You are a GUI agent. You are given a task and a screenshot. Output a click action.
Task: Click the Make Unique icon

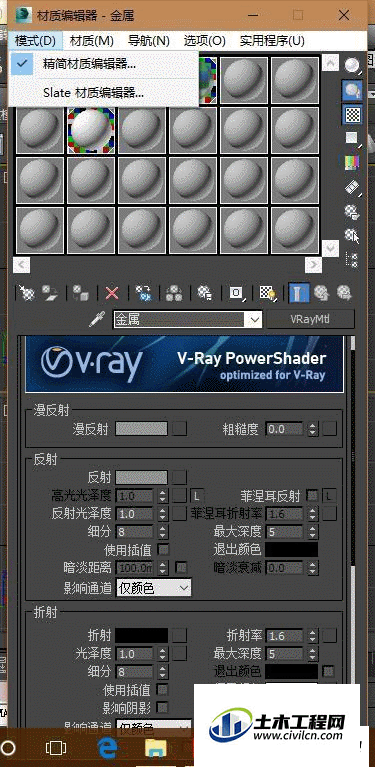(174, 293)
